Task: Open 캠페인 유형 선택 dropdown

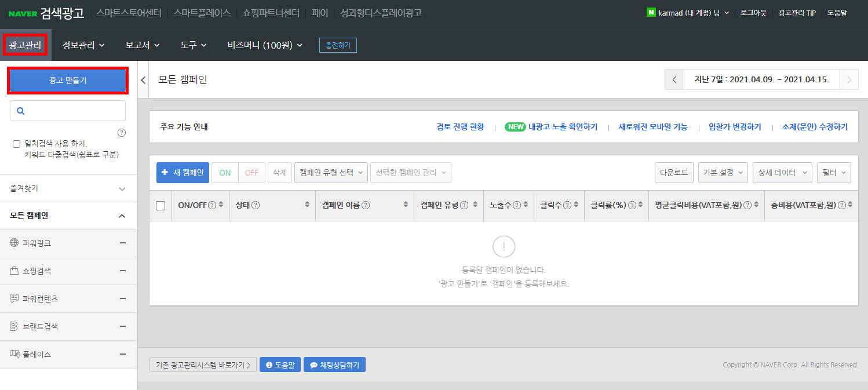Action: click(331, 173)
